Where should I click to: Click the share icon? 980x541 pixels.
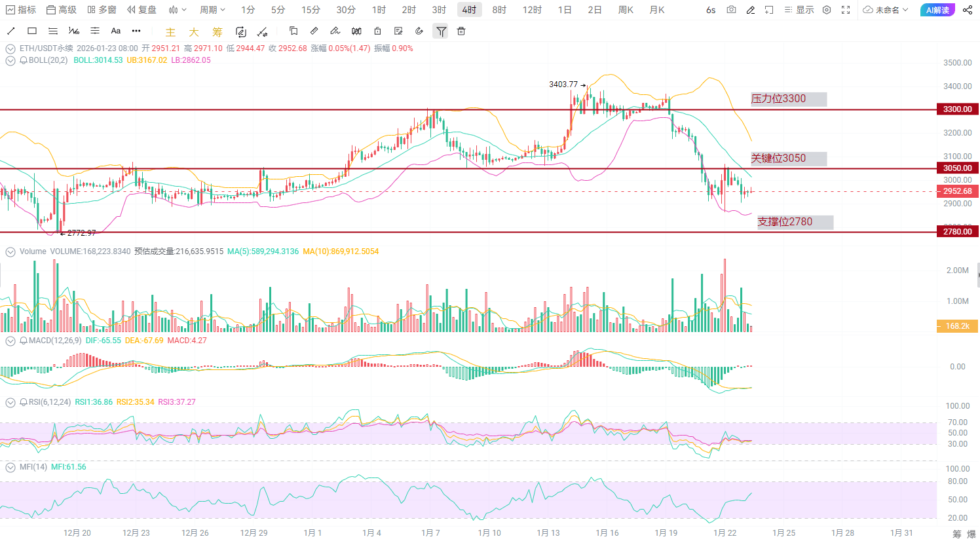point(968,10)
